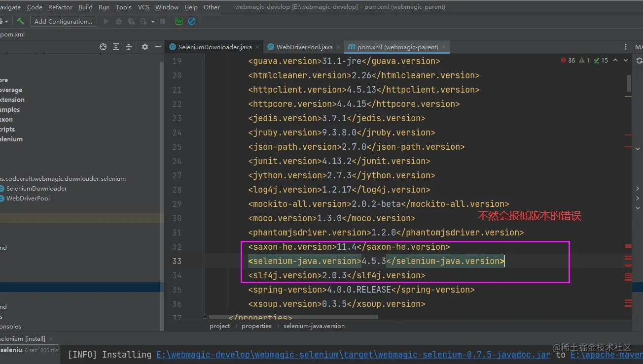
Task: Click the Collapse All icon in Project panel
Action: [129, 46]
